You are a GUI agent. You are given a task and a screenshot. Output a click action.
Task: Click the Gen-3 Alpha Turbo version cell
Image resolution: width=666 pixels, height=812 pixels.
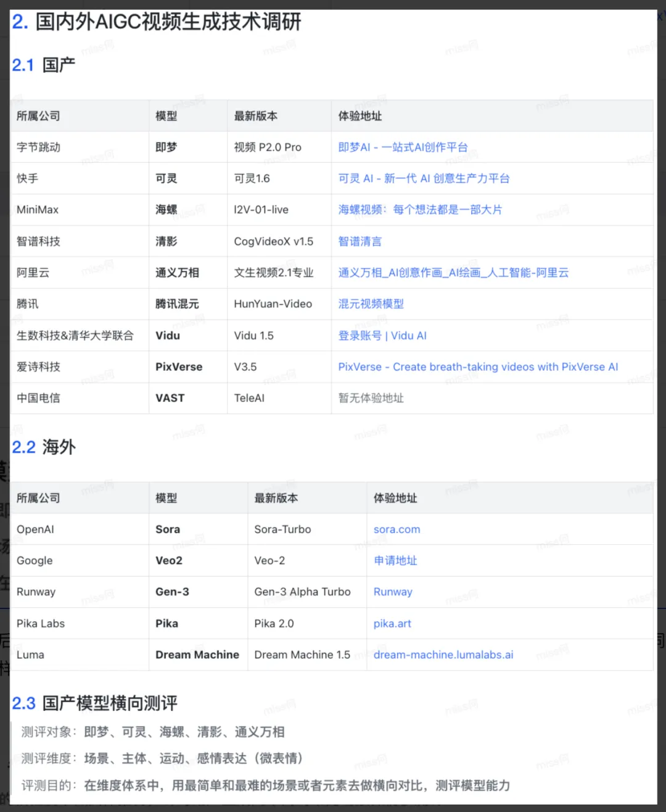tap(307, 592)
